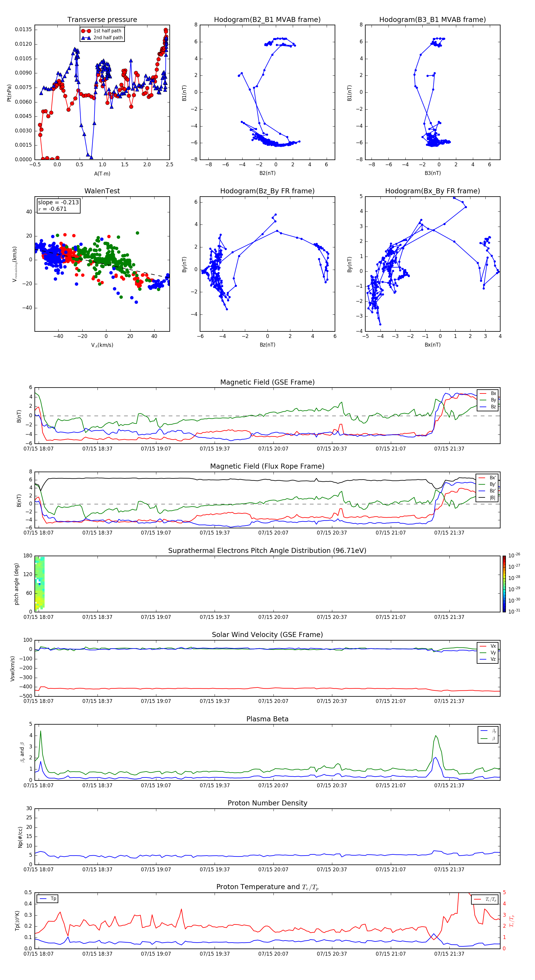Click the "Transverse pressure" plot title
This screenshot has width=535, height=980.
[102, 19]
